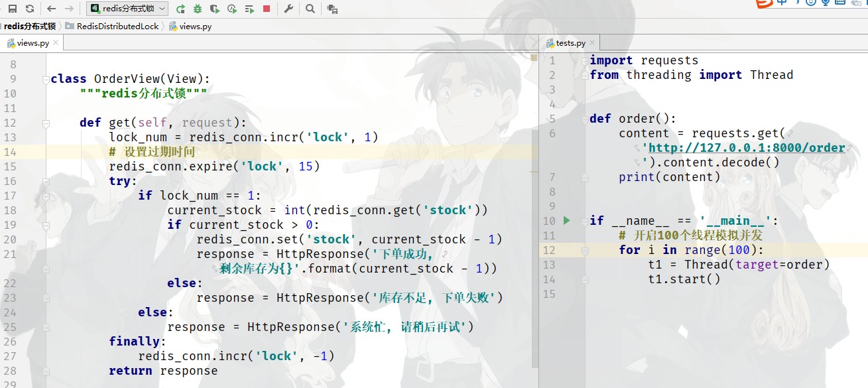Screen dimensions: 868x388
Task: Close the views.py tab
Action: (56, 43)
